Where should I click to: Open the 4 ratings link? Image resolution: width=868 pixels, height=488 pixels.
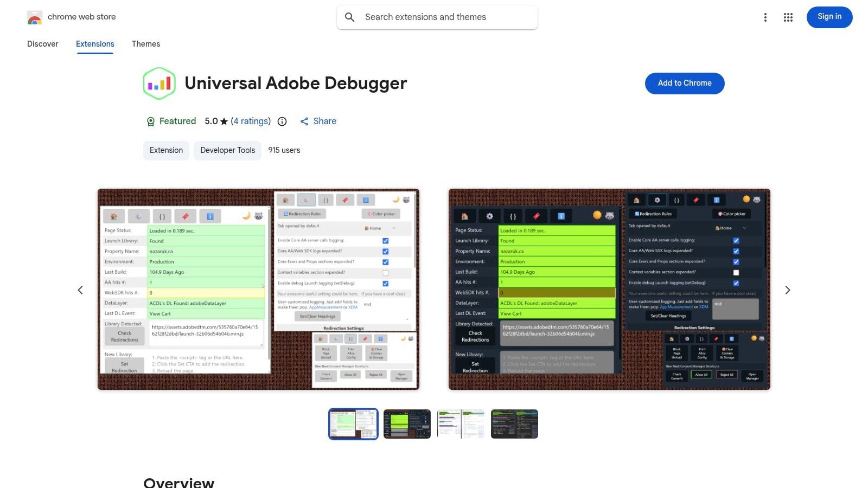coord(251,121)
